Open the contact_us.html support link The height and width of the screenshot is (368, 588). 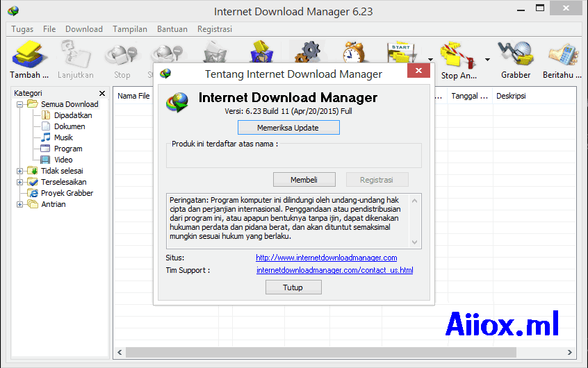tap(334, 270)
